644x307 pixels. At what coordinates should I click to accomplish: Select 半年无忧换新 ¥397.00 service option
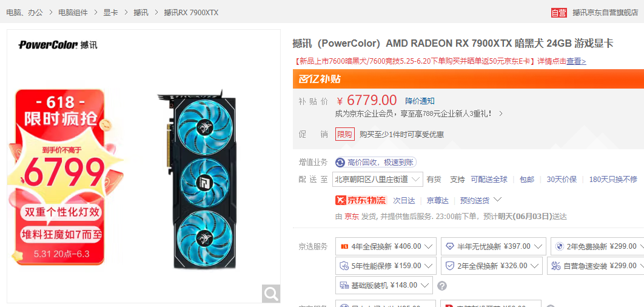click(493, 246)
